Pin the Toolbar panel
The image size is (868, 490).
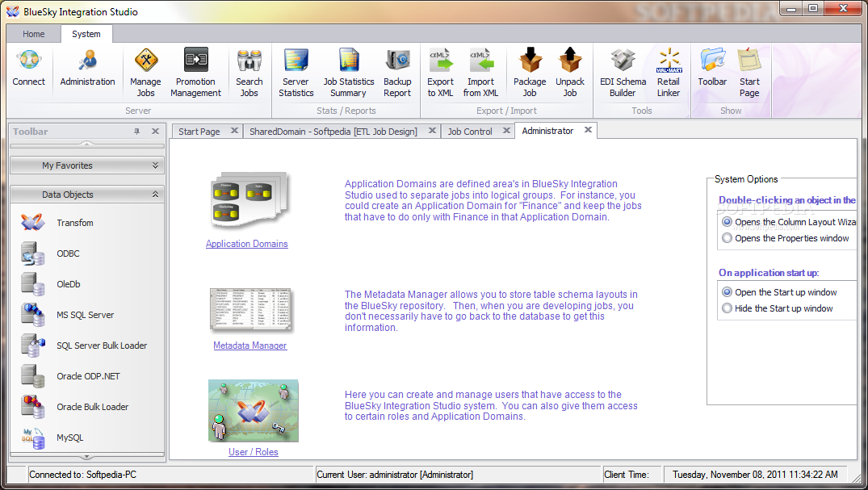coord(136,132)
